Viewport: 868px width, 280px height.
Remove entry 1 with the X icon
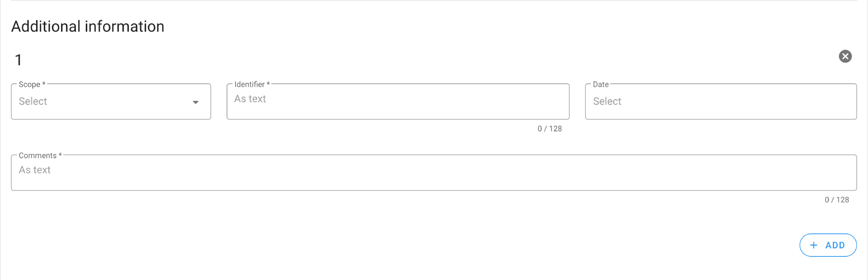pos(845,56)
